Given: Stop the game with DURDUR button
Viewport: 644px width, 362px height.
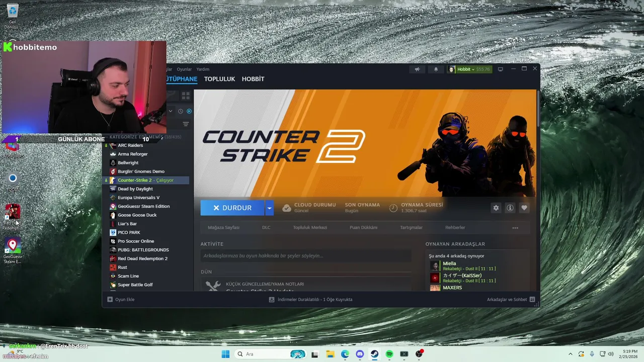Looking at the screenshot, I should point(232,208).
